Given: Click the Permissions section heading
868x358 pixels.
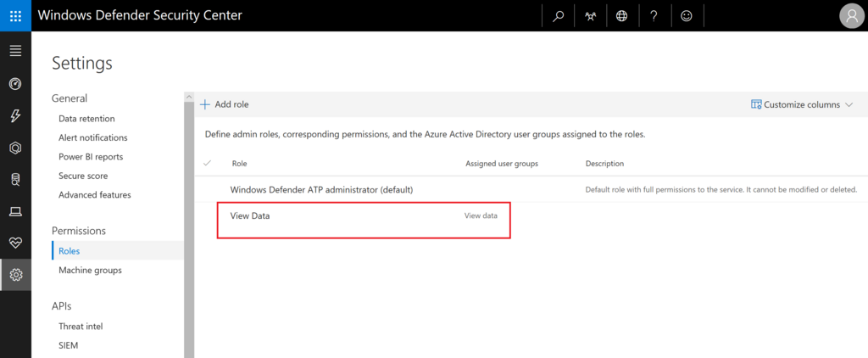Looking at the screenshot, I should pos(79,231).
